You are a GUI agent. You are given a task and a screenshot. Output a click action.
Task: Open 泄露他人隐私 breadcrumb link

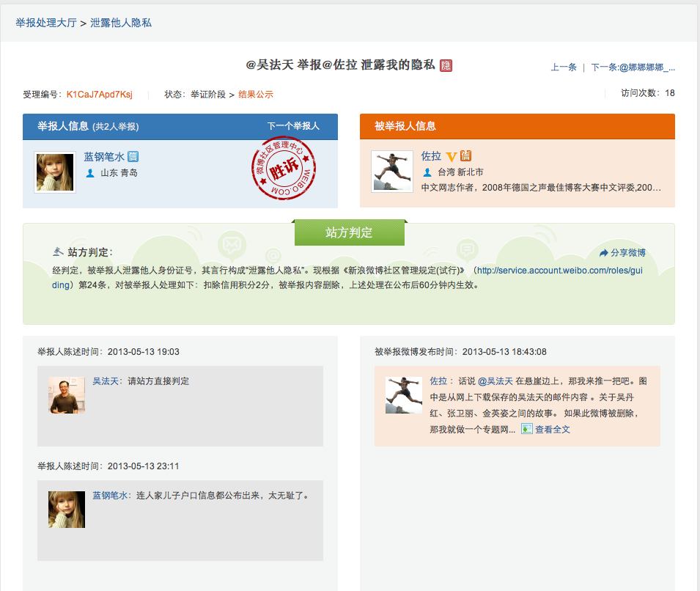coord(121,23)
